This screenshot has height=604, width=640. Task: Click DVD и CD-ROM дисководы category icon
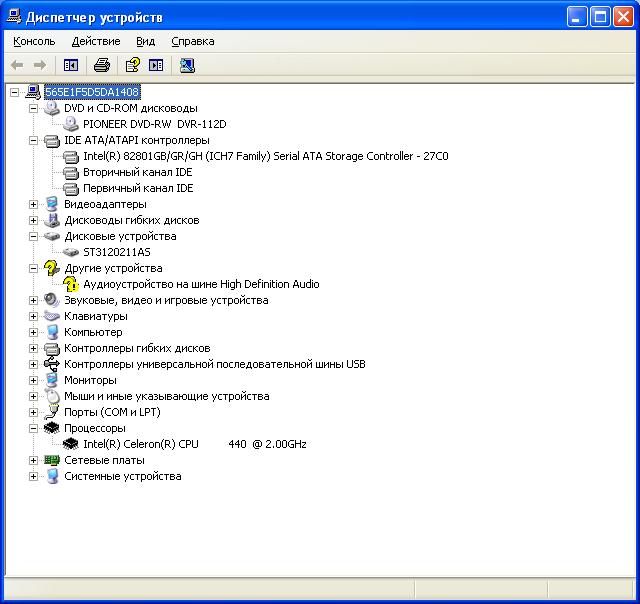(x=52, y=108)
